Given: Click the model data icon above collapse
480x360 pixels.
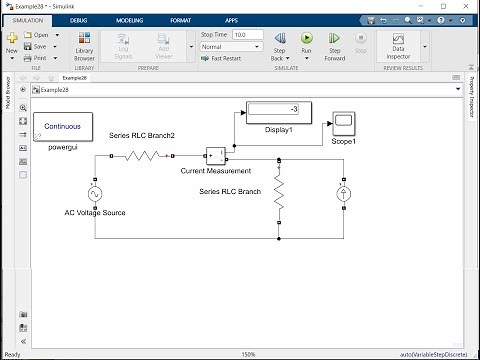Looking at the screenshot, I should 23,328.
